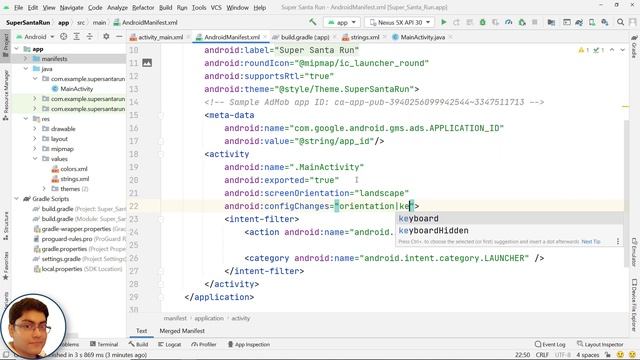Click CRLF line separator in status bar
Screen dimensions: 640x360
tap(542, 355)
